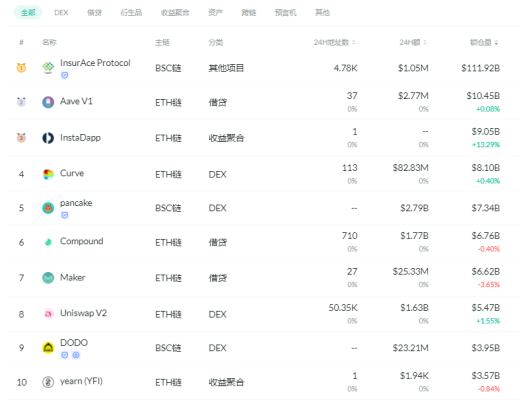Click the $111.92B locked value
520x400 pixels.
coord(480,68)
